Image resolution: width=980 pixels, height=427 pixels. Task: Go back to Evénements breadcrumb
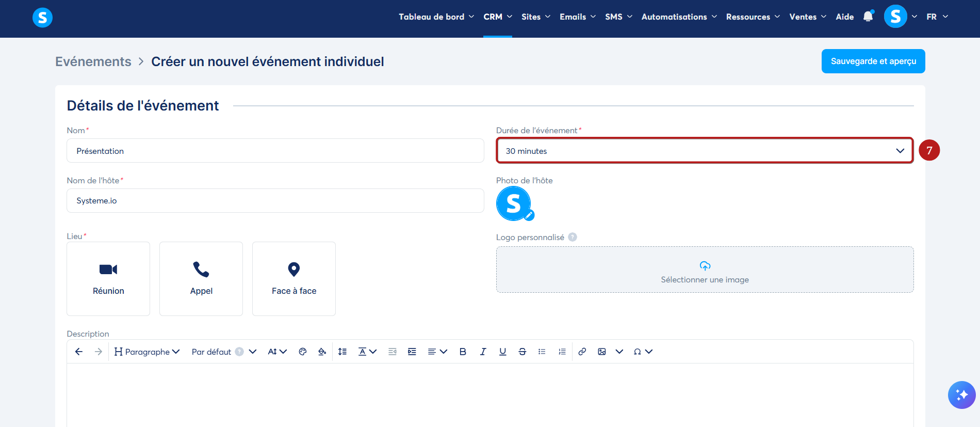[93, 61]
